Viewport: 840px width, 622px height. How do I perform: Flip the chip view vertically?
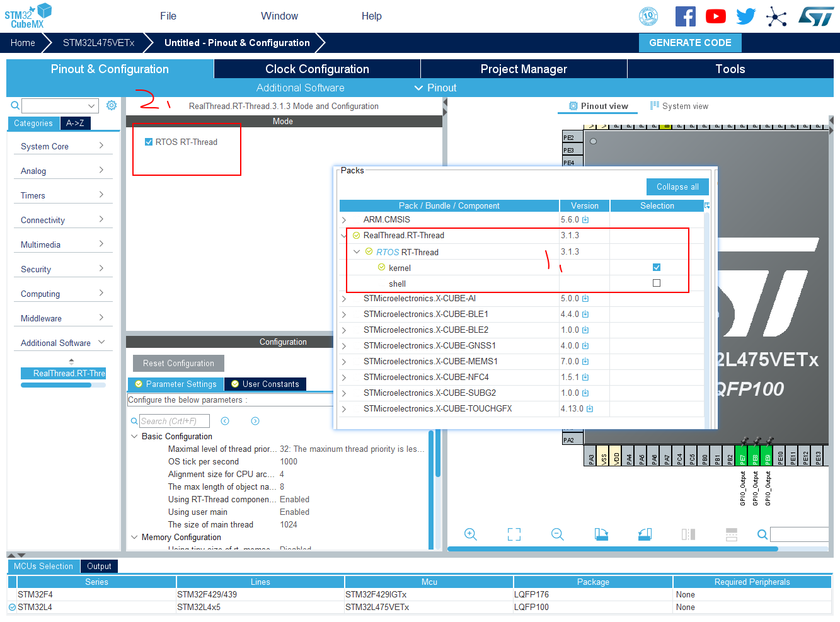point(732,534)
